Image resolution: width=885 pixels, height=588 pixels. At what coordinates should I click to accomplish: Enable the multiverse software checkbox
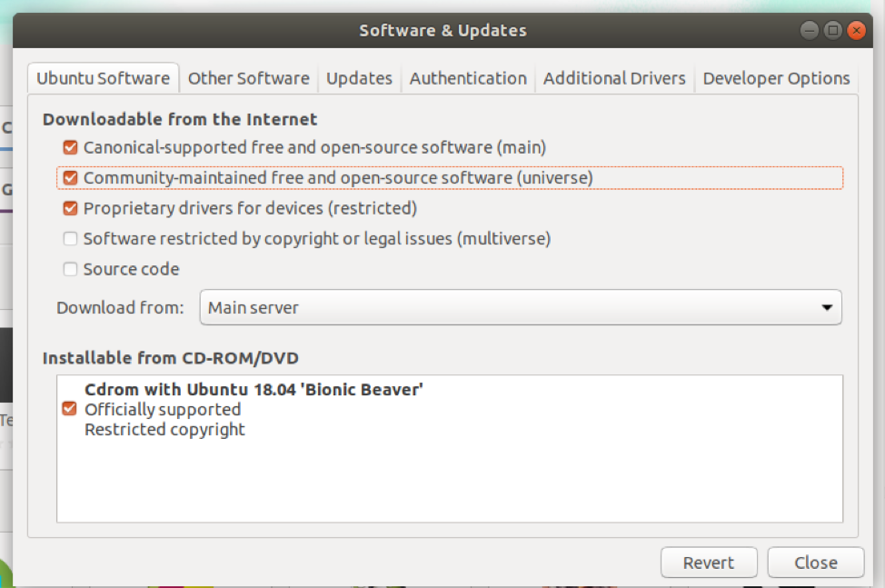70,240
